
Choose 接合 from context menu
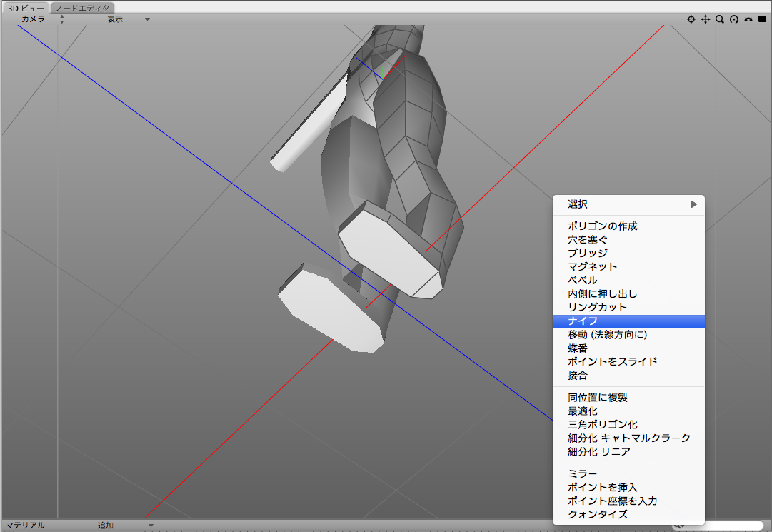pos(628,376)
